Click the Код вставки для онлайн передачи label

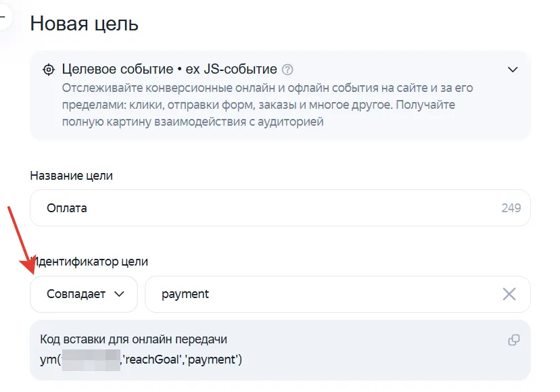[133, 339]
